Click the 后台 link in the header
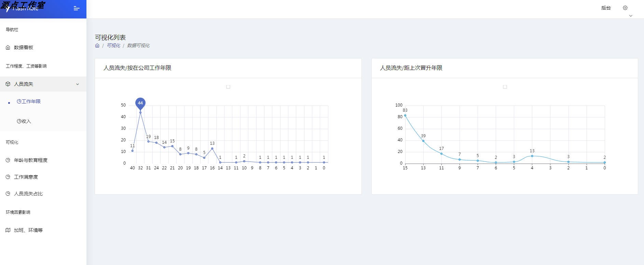 (606, 8)
